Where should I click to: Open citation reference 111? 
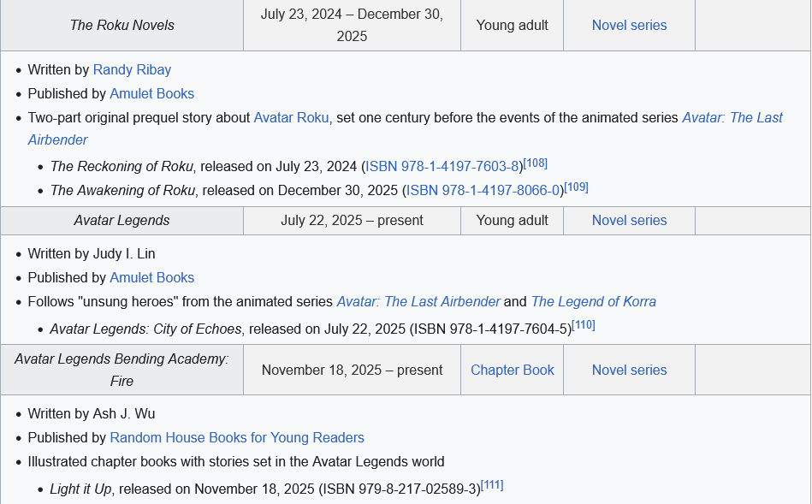[x=492, y=485]
